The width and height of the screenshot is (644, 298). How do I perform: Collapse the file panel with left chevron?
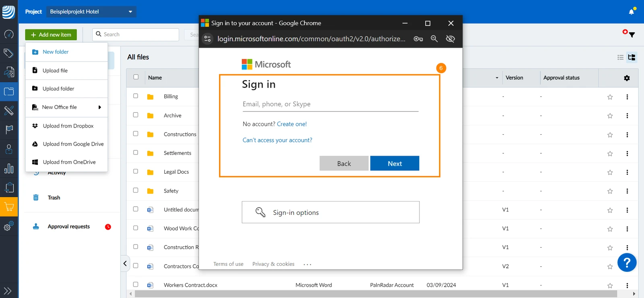125,263
